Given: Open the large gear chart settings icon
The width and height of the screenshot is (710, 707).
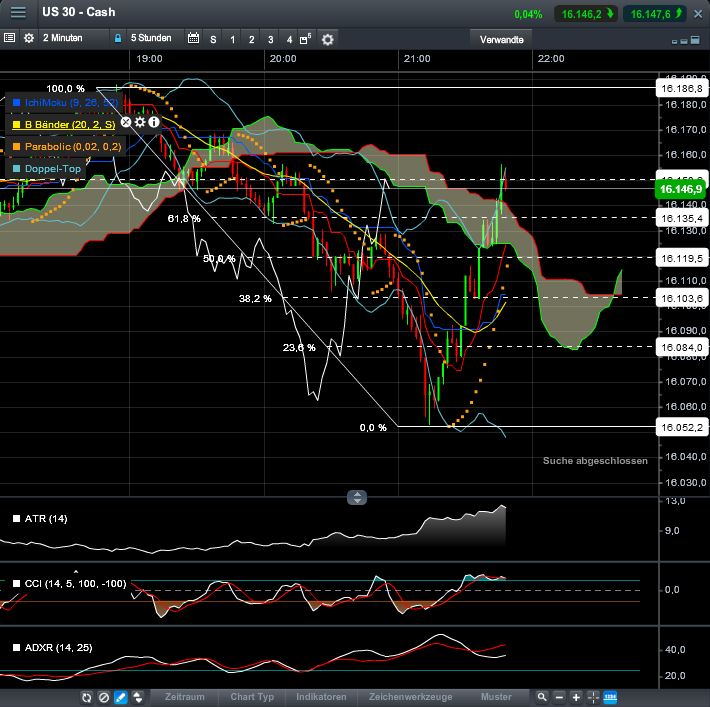Looking at the screenshot, I should (327, 40).
